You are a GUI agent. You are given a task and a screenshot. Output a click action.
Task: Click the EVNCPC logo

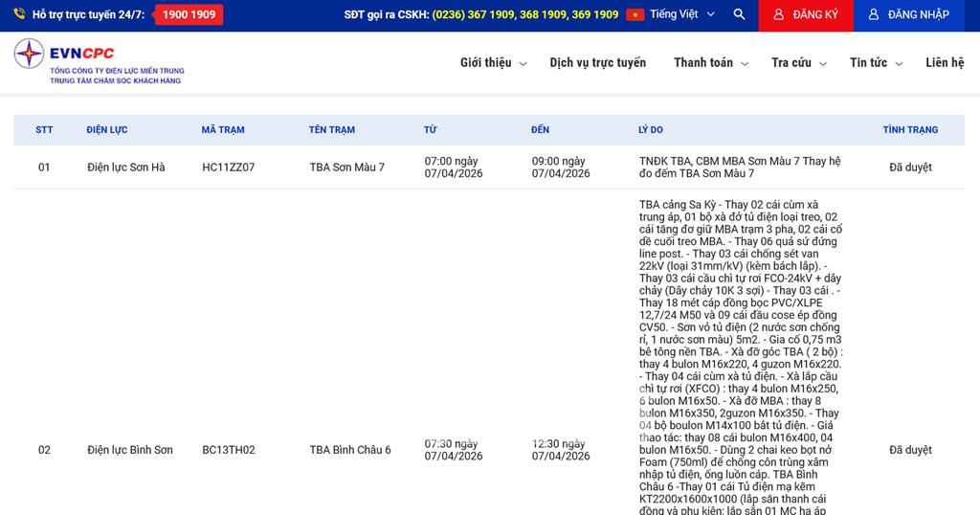[x=99, y=62]
